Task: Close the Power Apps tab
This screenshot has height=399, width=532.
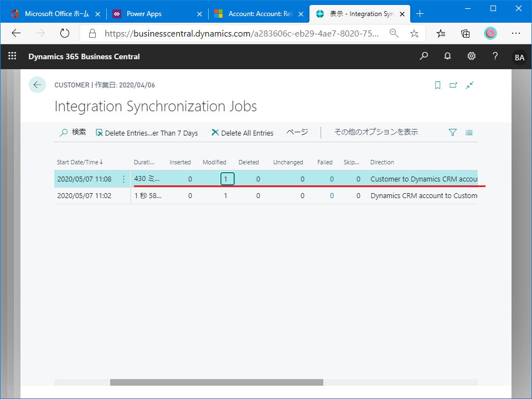Action: click(199, 14)
